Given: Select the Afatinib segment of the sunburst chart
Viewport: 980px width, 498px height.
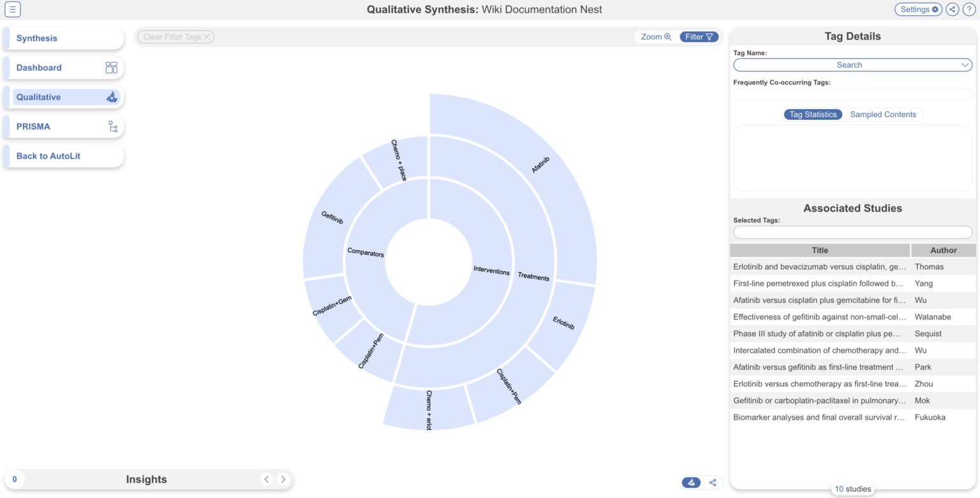Looking at the screenshot, I should (x=539, y=163).
